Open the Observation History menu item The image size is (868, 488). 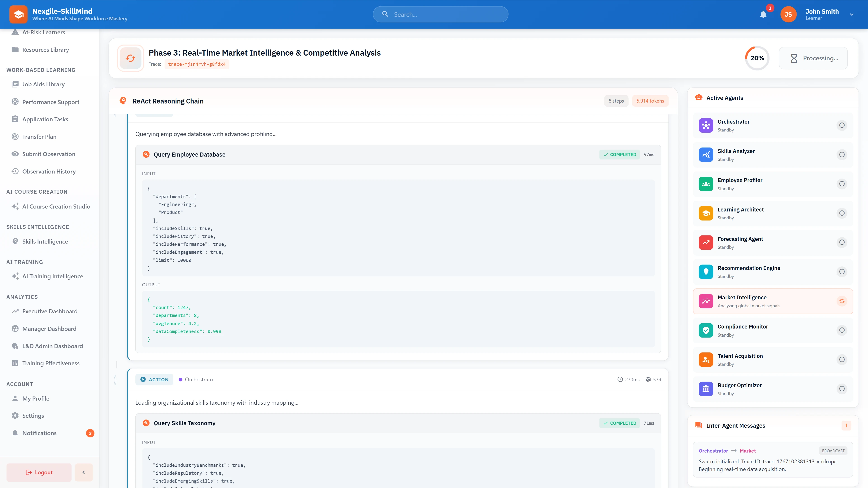(x=48, y=171)
